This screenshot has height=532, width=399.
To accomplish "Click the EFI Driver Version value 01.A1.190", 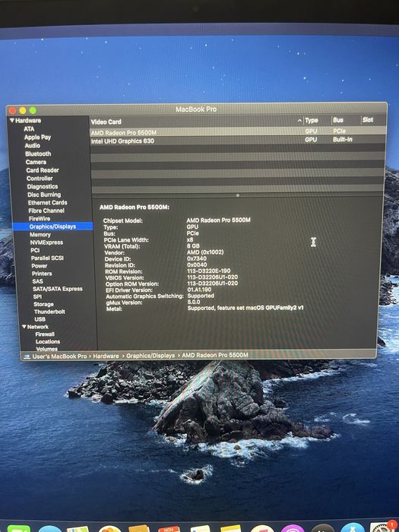I will click(199, 290).
